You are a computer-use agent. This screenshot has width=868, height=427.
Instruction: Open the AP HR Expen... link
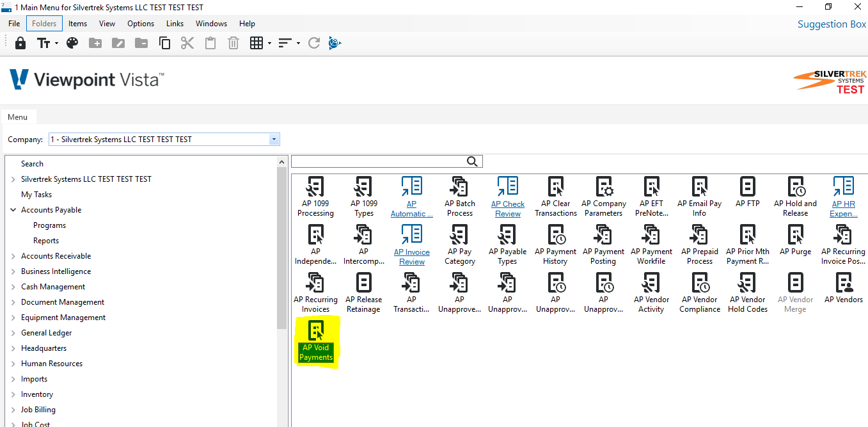(x=843, y=198)
